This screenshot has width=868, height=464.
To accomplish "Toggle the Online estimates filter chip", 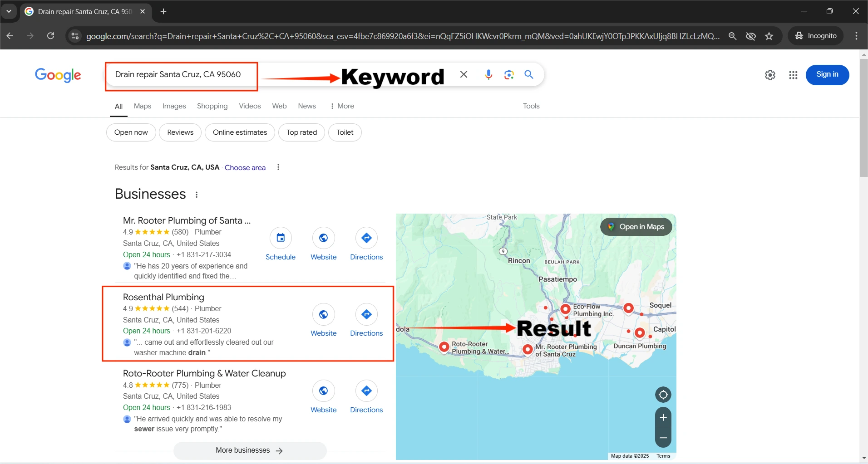I will point(240,132).
